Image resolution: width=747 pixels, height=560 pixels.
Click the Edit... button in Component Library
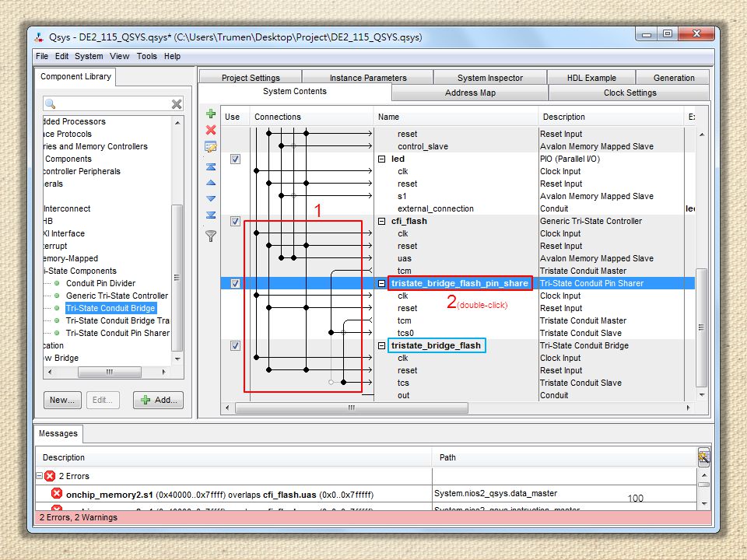(103, 400)
